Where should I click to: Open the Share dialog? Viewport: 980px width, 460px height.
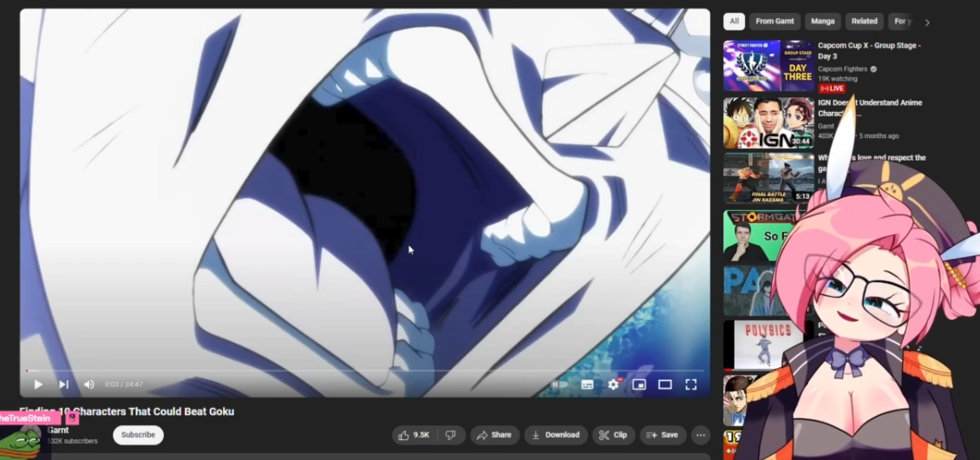[494, 435]
